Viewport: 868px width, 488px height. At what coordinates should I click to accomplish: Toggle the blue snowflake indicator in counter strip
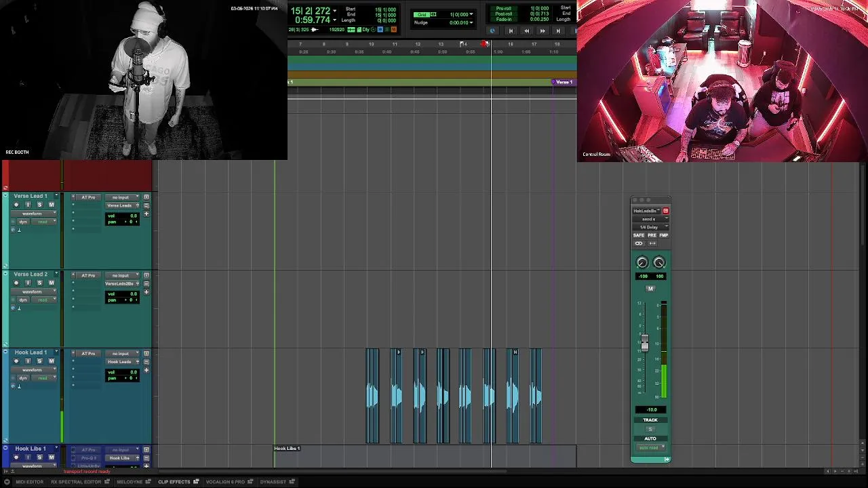coord(380,29)
